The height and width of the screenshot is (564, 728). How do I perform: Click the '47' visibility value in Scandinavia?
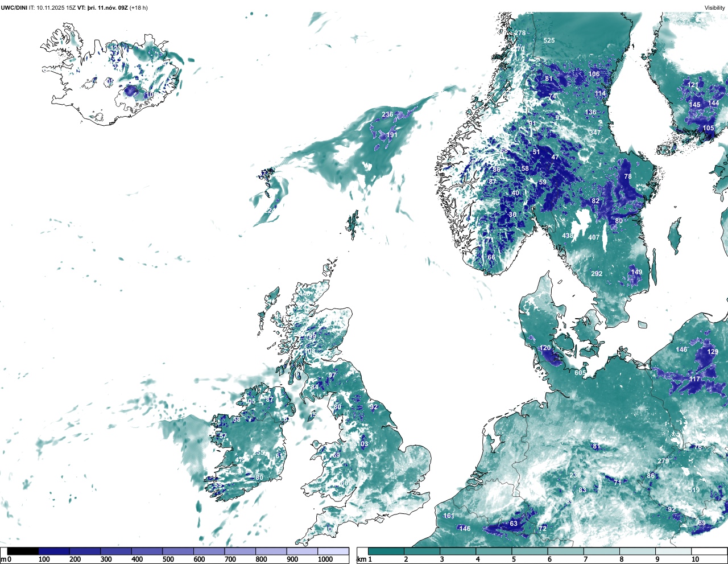pos(555,157)
